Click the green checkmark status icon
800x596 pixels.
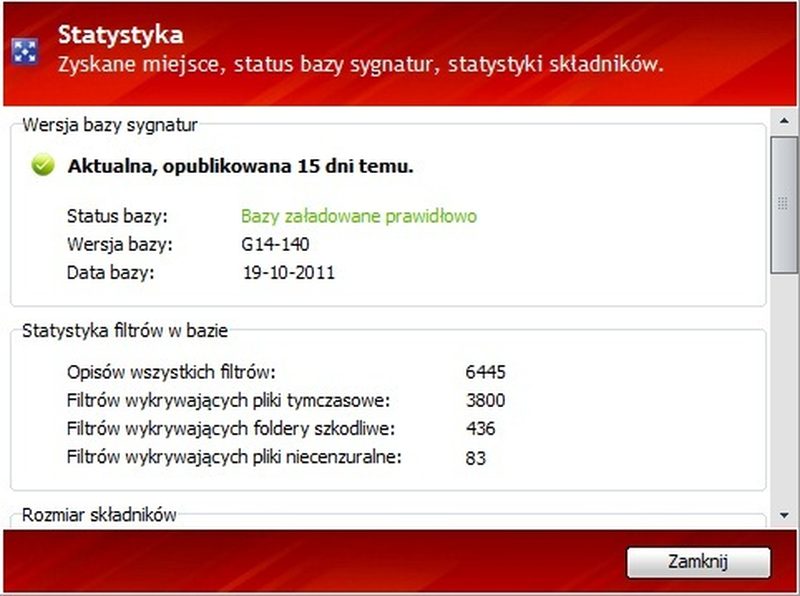pos(43,165)
